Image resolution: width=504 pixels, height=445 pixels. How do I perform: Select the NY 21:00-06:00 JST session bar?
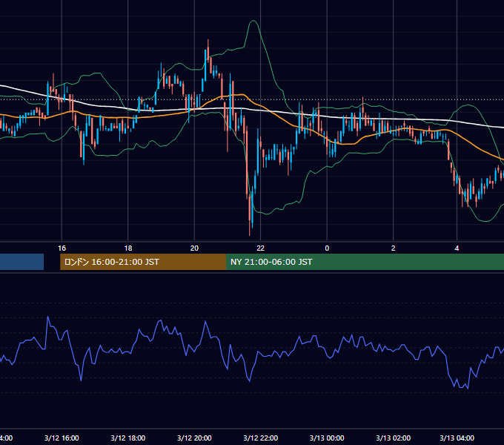(365, 262)
